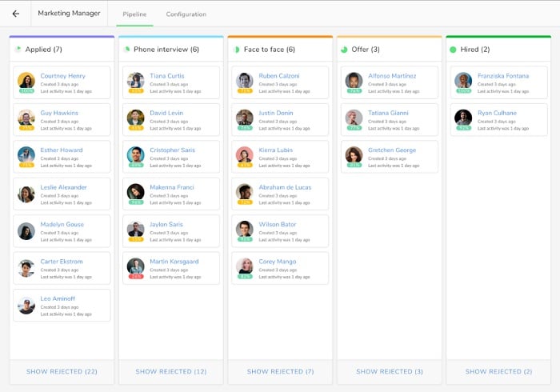Click the Hired stage green circle icon
Screen dimensions: 560x392
tap(453, 50)
